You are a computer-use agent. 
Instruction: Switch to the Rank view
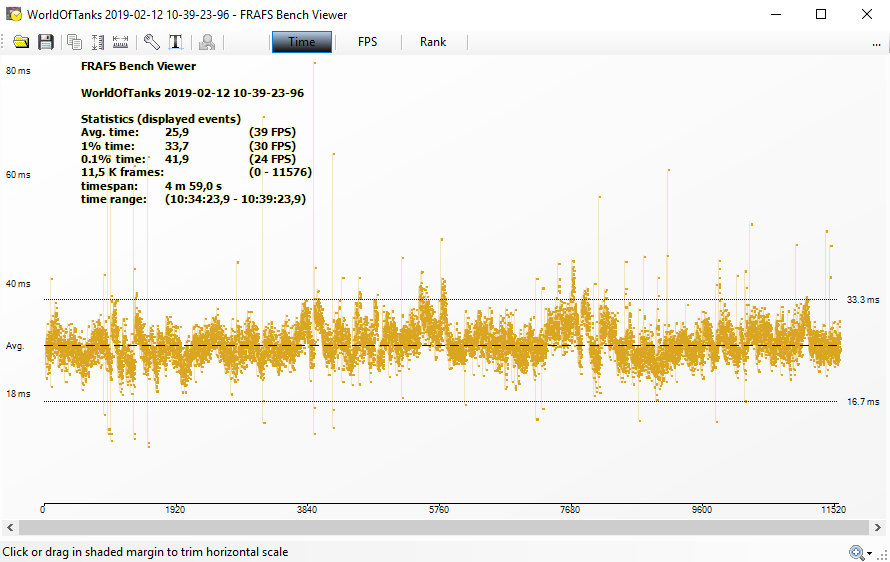click(433, 42)
